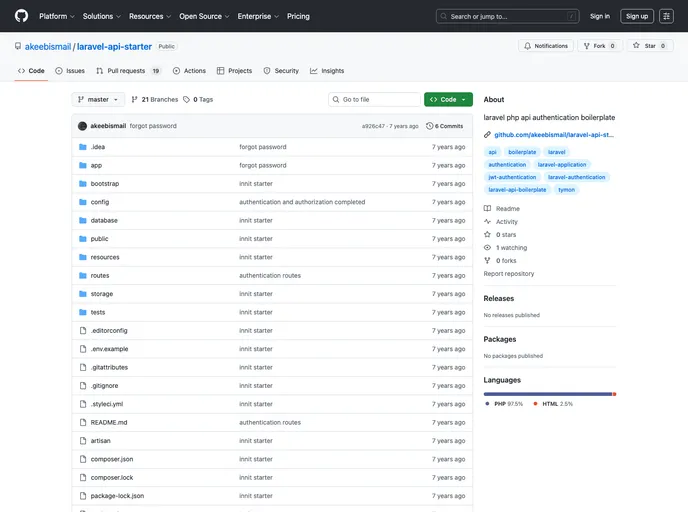Select the jwt-authentication topic tag
Viewport: 688px width, 512px height.
tap(512, 177)
